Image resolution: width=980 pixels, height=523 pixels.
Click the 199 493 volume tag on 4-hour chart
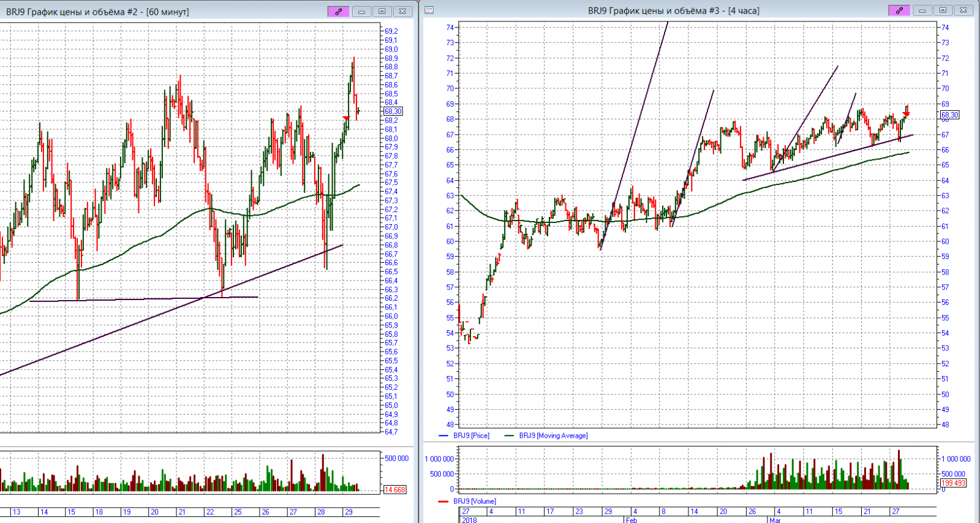point(953,483)
